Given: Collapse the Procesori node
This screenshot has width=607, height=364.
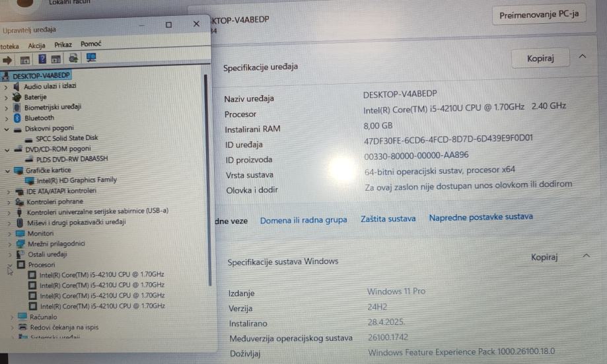Looking at the screenshot, I should [x=10, y=266].
